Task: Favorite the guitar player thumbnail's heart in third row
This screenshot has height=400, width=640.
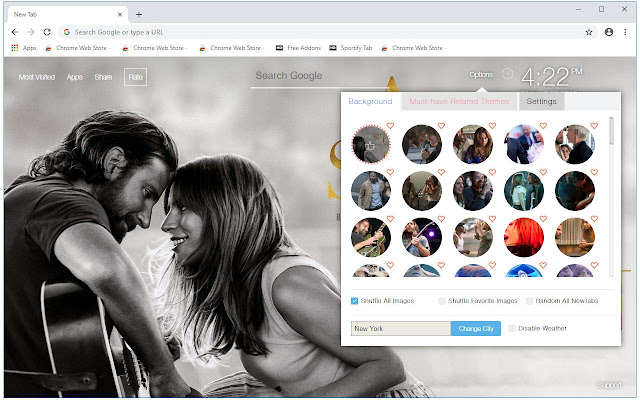Action: tap(390, 219)
